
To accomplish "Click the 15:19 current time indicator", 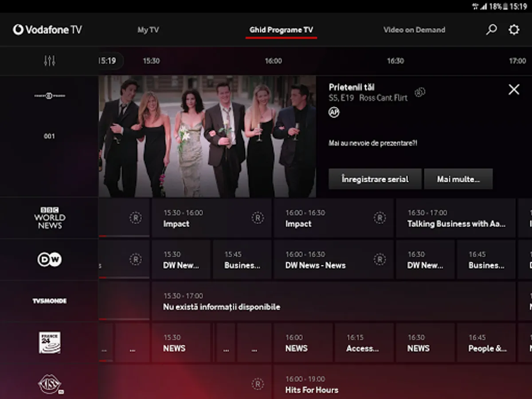I will 110,61.
